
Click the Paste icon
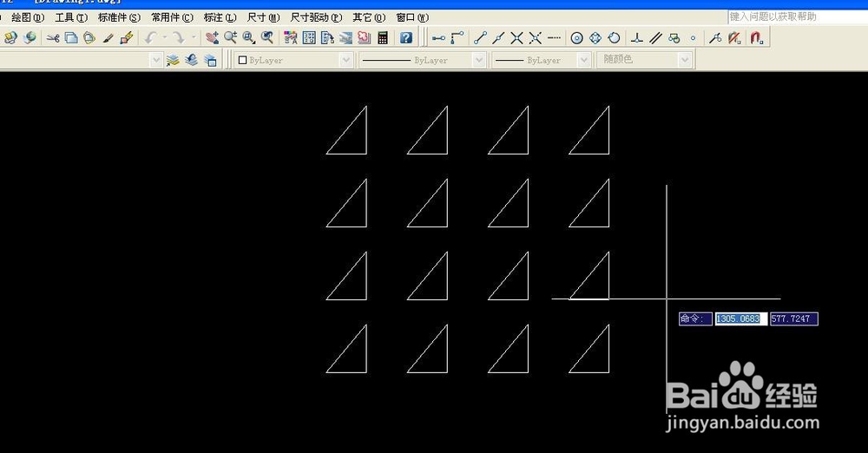coord(89,37)
